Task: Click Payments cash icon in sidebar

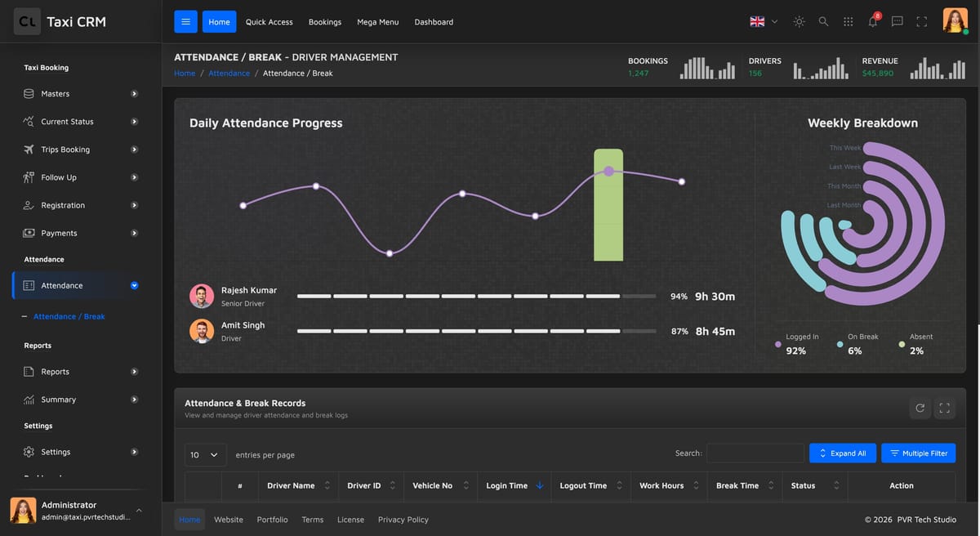Action: tap(29, 233)
